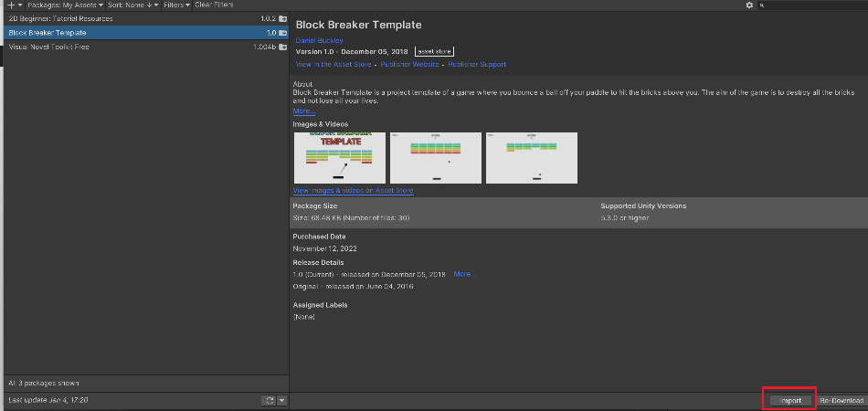Open the package manager settings gear

pyautogui.click(x=749, y=5)
